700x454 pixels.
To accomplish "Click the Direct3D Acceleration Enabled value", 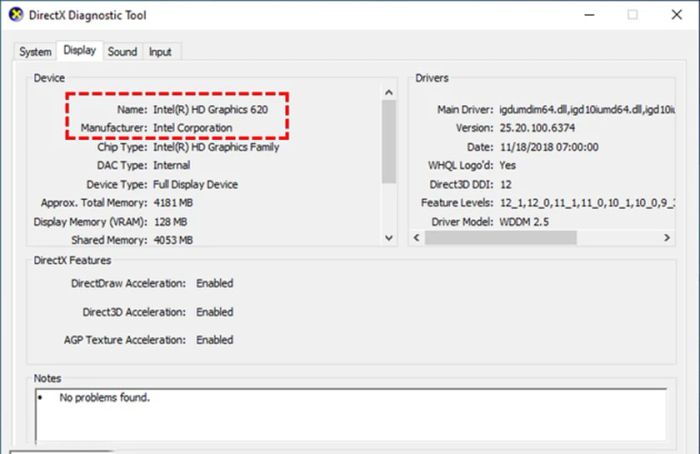I will (215, 312).
